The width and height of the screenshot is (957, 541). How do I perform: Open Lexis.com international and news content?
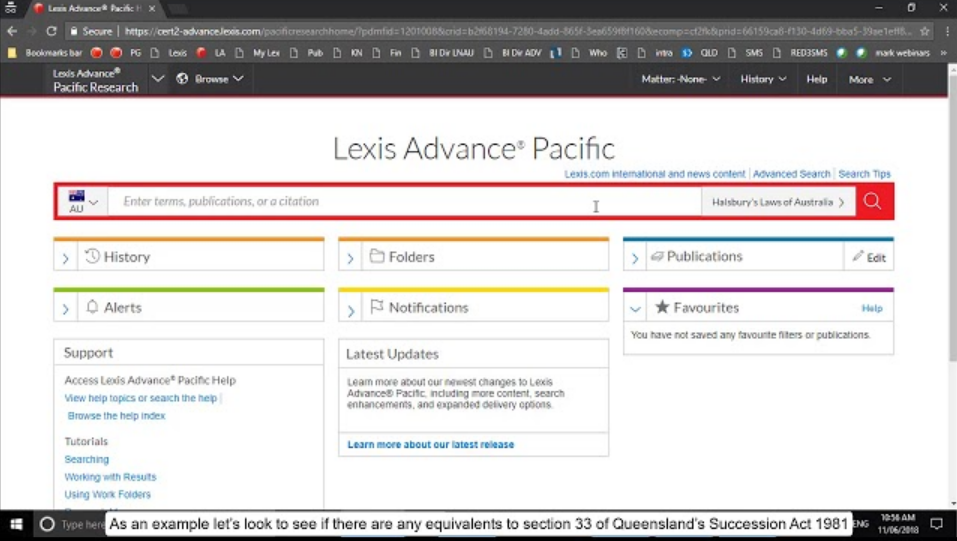654,174
